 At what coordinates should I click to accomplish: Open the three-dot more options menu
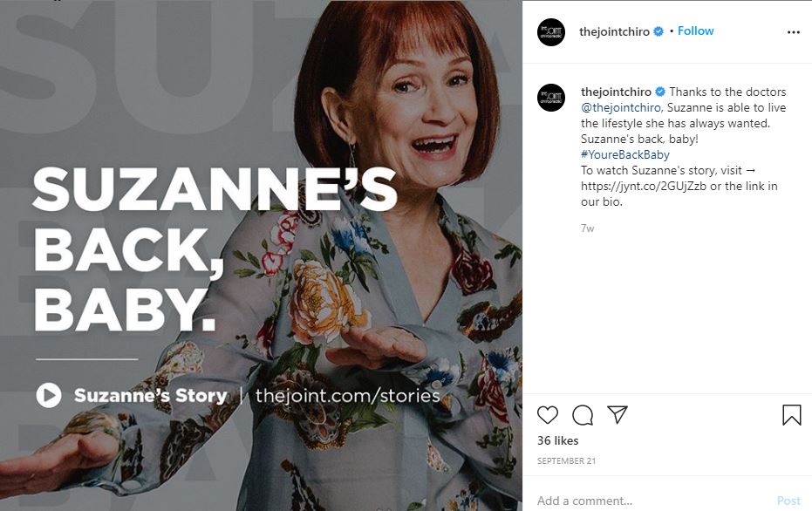point(793,32)
